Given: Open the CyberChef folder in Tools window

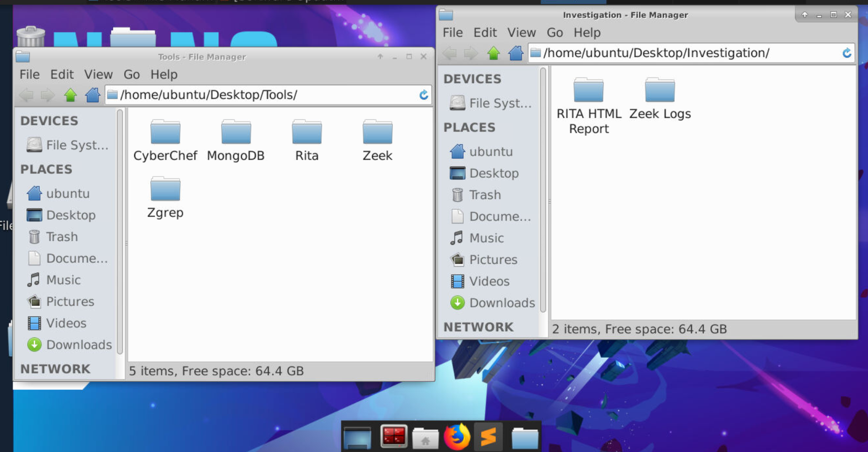Looking at the screenshot, I should (x=165, y=140).
